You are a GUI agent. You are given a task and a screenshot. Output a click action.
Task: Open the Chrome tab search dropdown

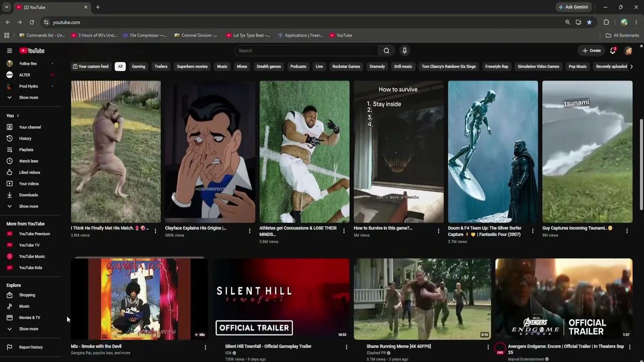coord(7,7)
